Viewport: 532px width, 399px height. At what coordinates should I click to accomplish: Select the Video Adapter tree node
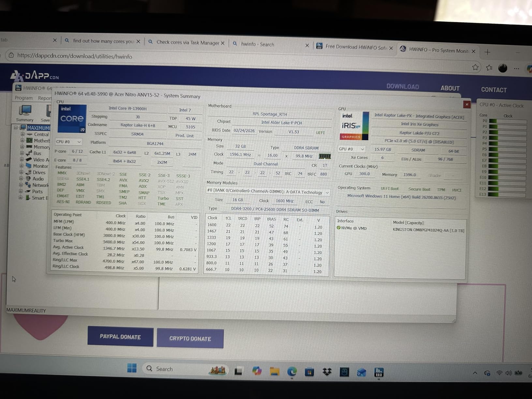pyautogui.click(x=38, y=160)
